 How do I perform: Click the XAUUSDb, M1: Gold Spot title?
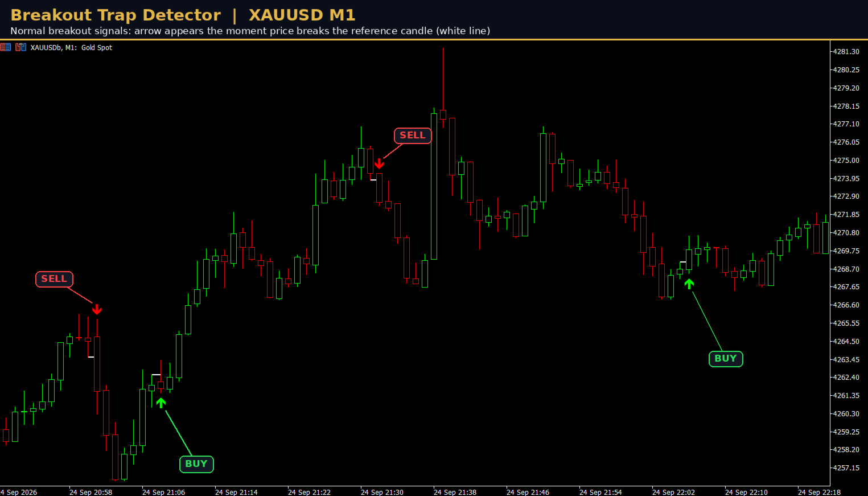point(71,48)
